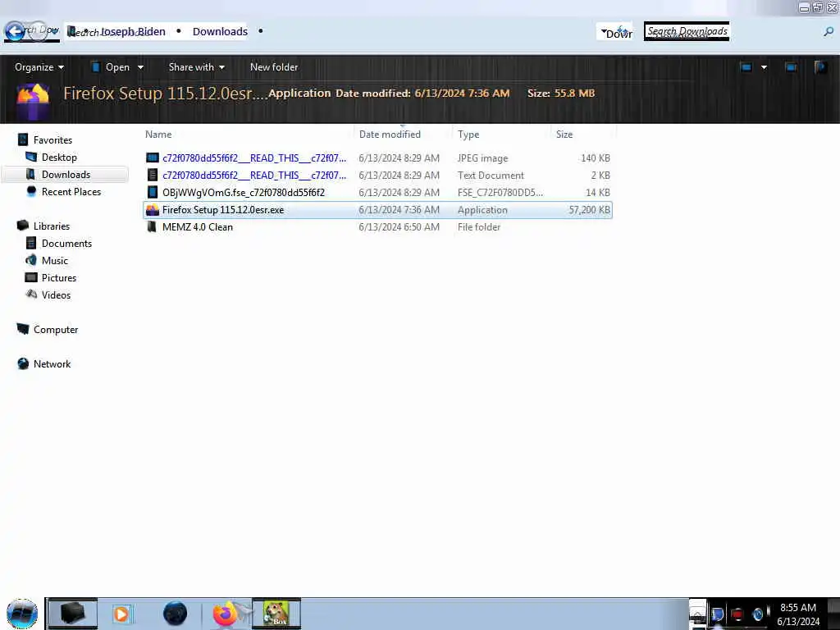Click into the Search Downloads field

pos(687,31)
